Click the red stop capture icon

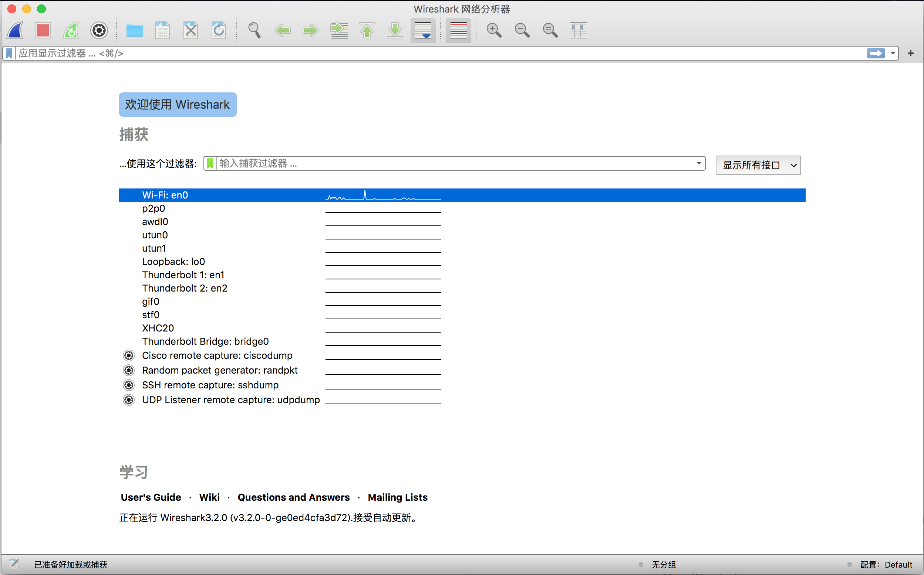click(43, 30)
